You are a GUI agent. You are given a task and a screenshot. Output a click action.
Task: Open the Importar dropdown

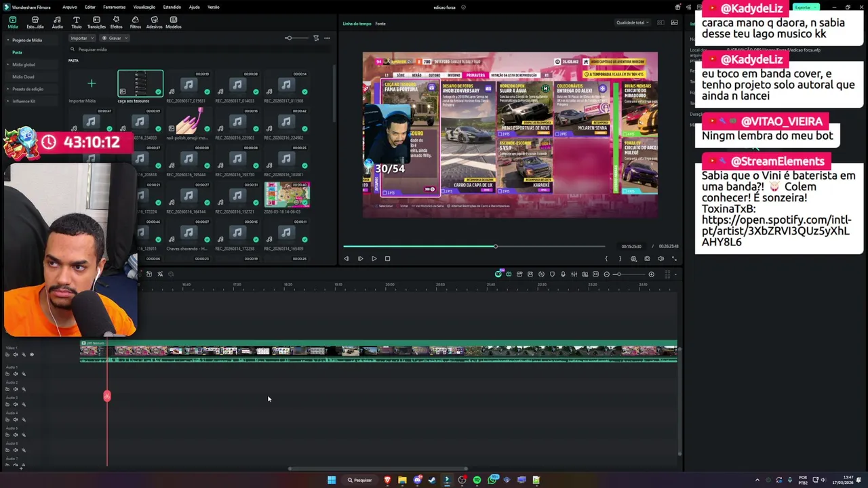[82, 38]
